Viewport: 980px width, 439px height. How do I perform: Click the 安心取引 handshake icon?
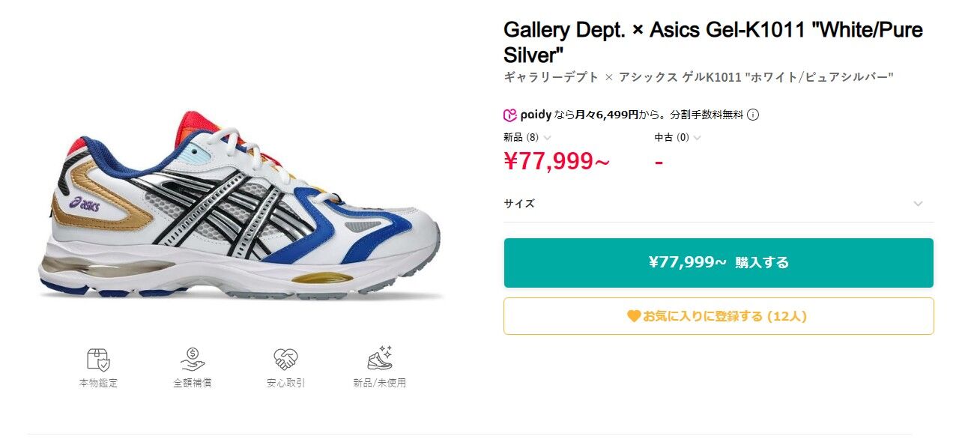pos(285,360)
